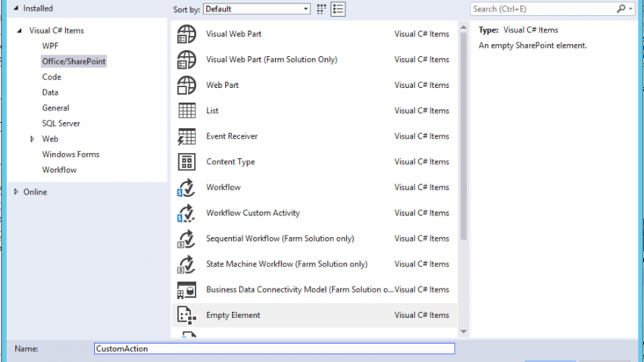
Task: Click the template list scrollbar thumb
Action: (464, 136)
